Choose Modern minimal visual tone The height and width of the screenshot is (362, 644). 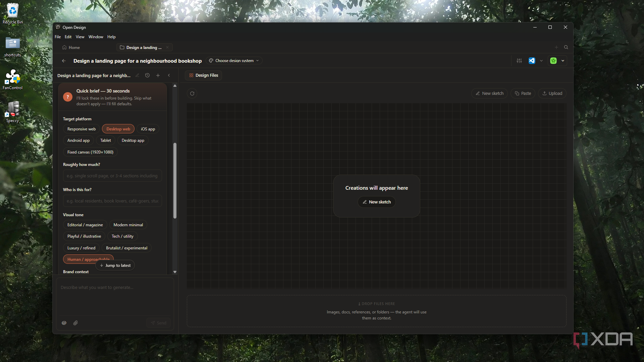(x=128, y=225)
